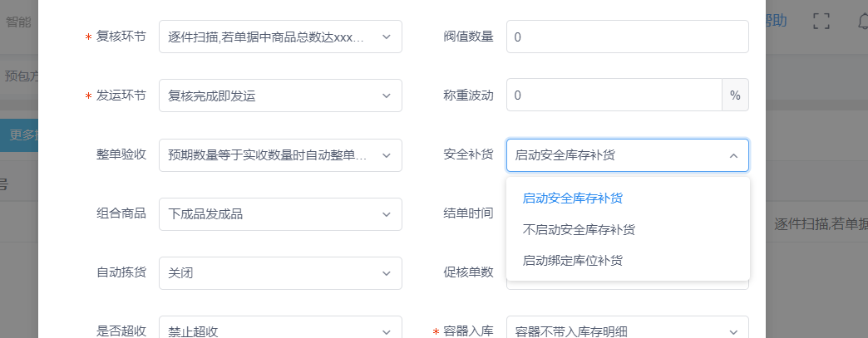Open the 组合商品 dropdown
Viewport: 868px width, 338px height.
(280, 214)
